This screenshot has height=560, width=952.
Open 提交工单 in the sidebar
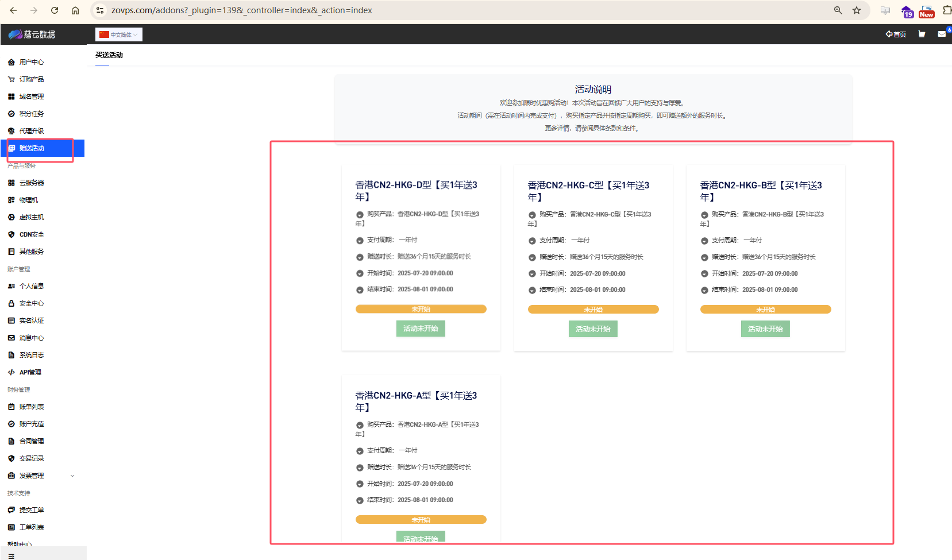32,510
